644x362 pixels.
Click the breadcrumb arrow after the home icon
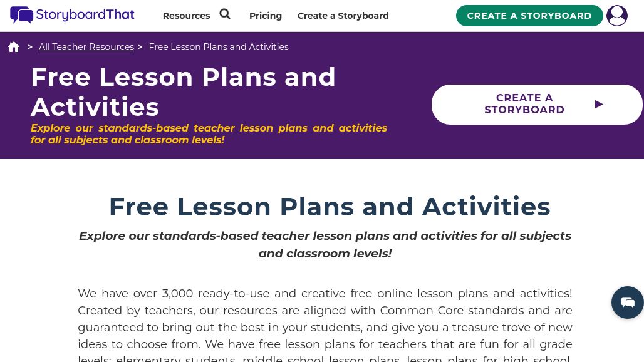click(x=30, y=47)
